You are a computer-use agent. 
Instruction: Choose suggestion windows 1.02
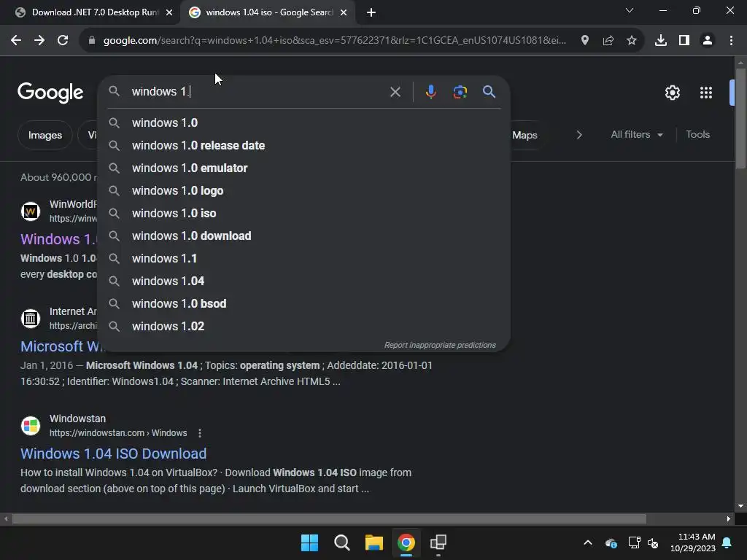pyautogui.click(x=304, y=326)
